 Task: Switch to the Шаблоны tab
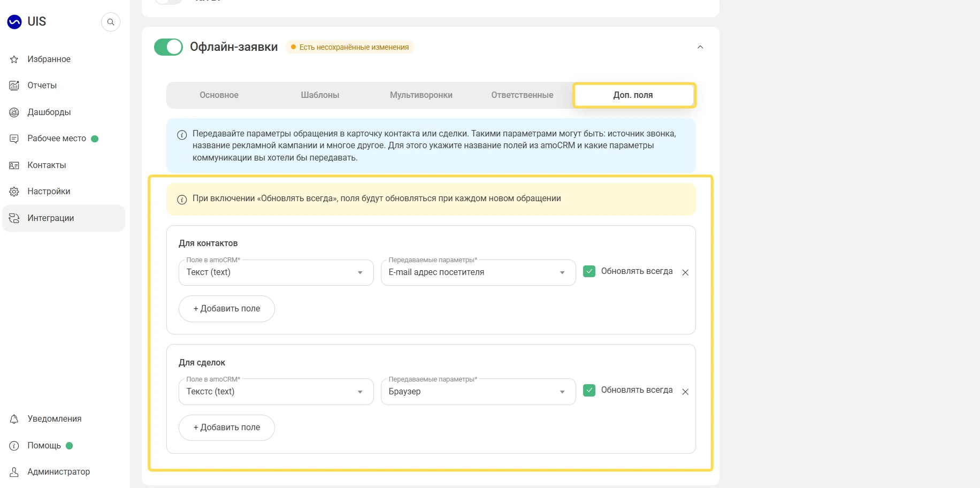pyautogui.click(x=320, y=95)
